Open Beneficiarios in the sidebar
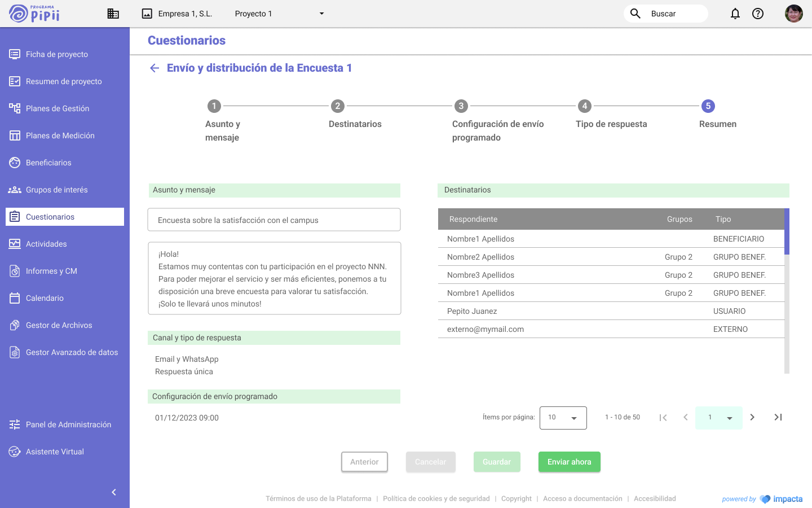The width and height of the screenshot is (812, 508). (x=48, y=163)
